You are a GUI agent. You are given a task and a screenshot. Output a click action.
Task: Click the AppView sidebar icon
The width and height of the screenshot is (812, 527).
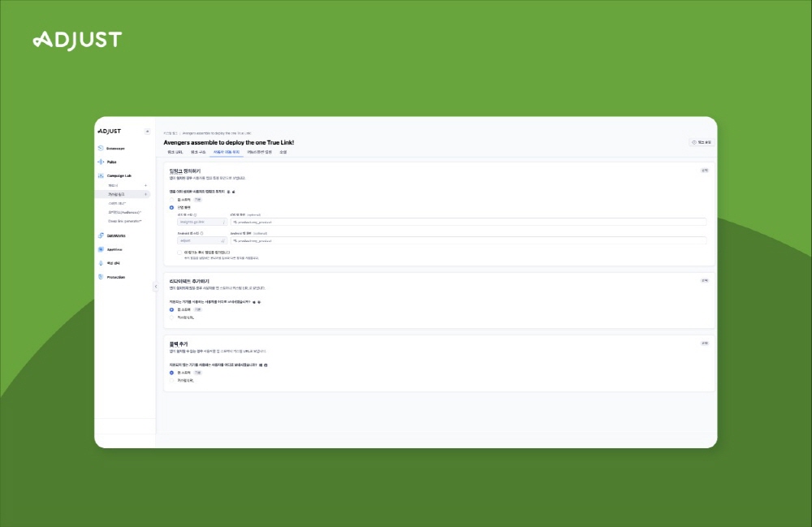101,249
